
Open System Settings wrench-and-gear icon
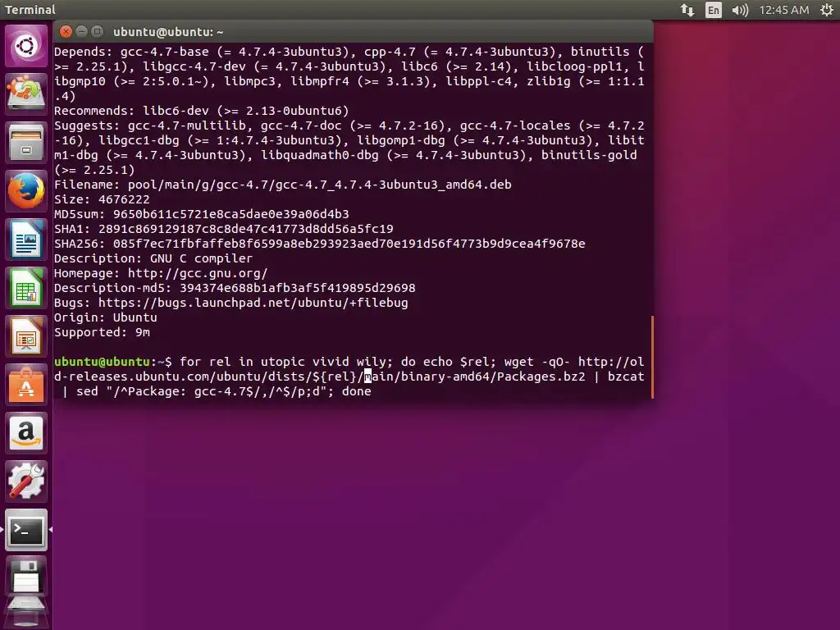click(25, 481)
